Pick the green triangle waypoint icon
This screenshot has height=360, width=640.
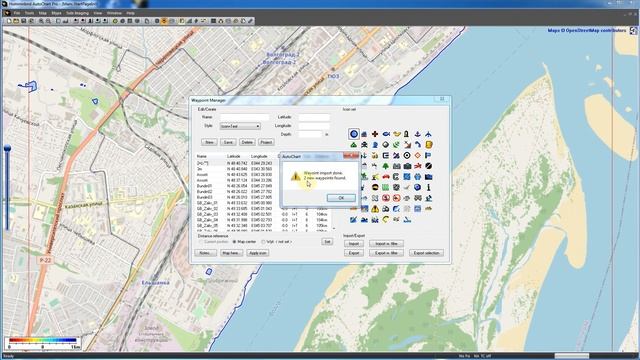pos(353,144)
